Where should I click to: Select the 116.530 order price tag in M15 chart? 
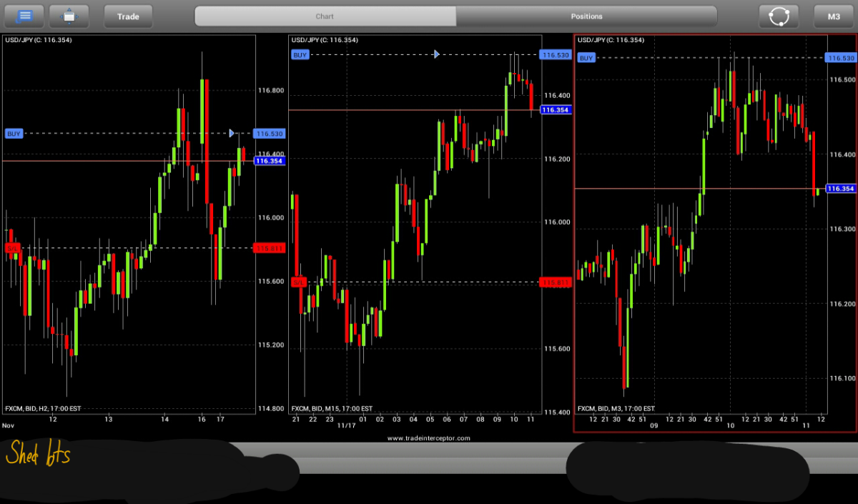coord(556,55)
